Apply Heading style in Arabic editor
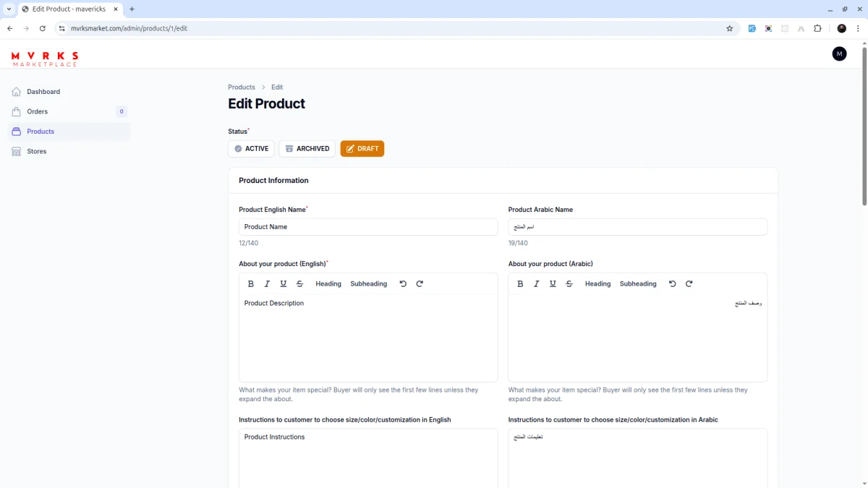This screenshot has width=868, height=488. 597,284
